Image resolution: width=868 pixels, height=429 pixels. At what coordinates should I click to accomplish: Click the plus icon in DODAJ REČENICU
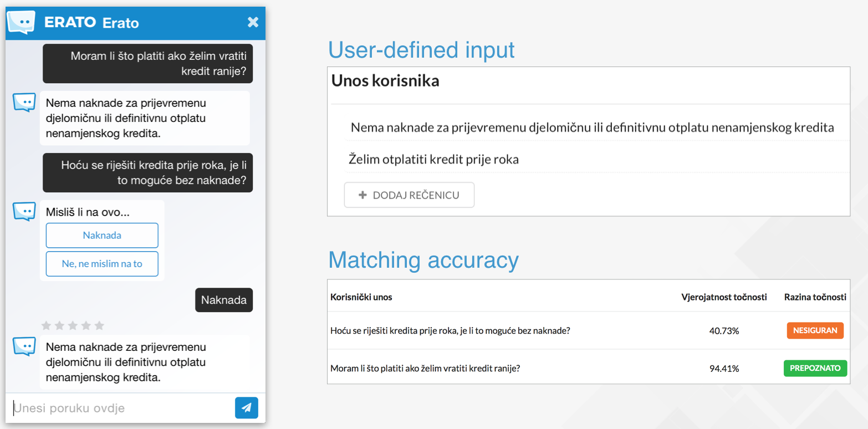(x=363, y=195)
